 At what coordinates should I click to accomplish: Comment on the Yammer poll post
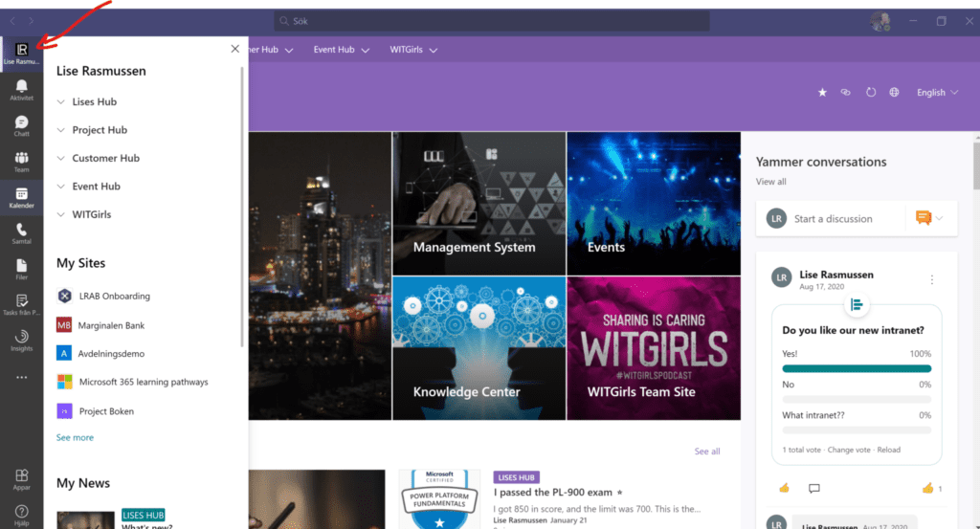point(813,489)
